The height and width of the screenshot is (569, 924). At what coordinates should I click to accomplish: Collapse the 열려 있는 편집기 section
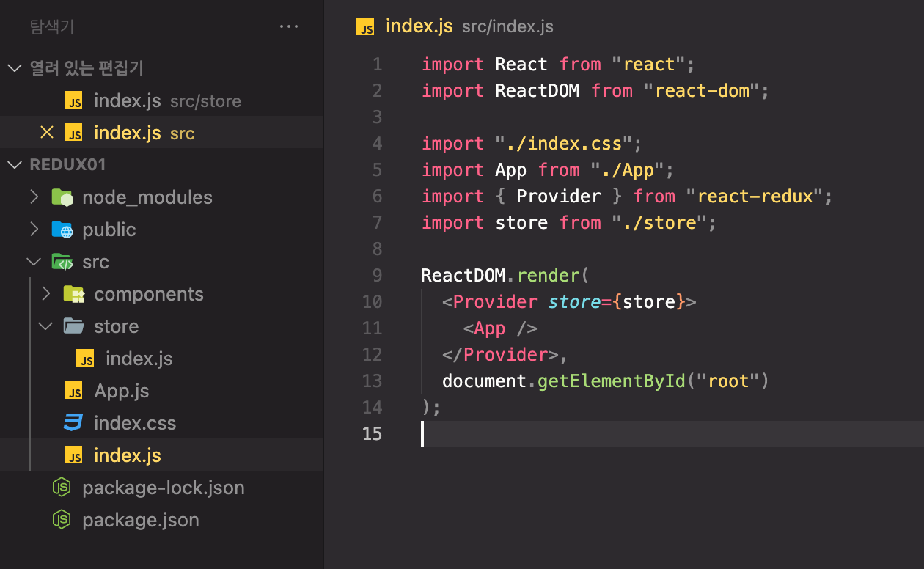point(15,67)
